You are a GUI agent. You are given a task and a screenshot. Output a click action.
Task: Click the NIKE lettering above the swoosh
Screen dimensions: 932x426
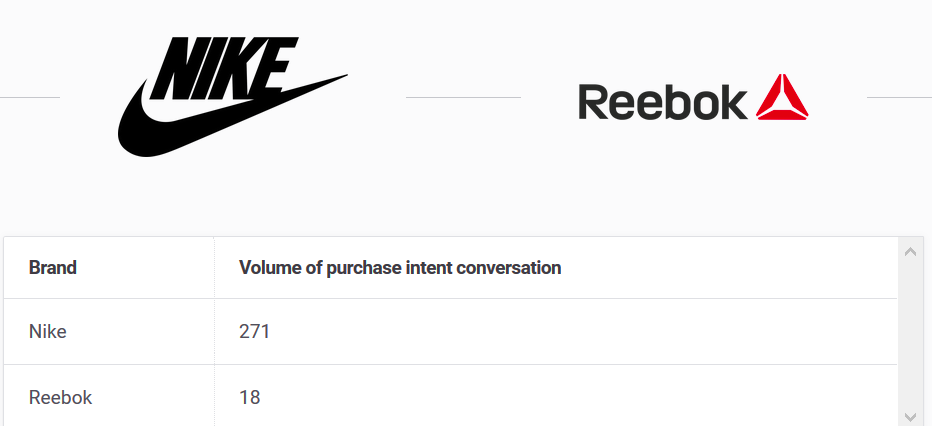click(x=223, y=68)
